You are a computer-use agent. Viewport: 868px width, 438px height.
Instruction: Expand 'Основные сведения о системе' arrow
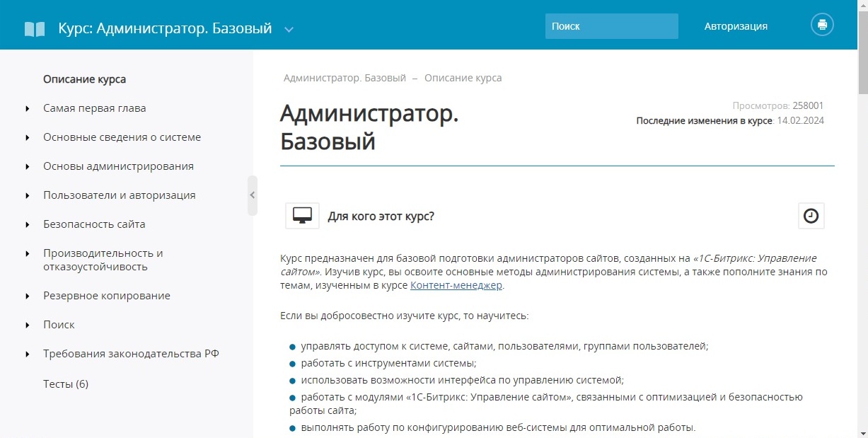coord(27,138)
